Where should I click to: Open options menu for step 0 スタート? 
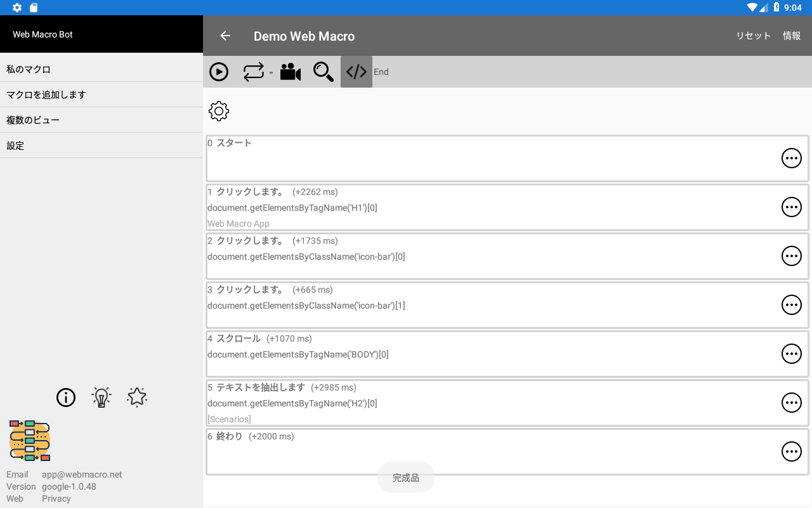pos(792,158)
